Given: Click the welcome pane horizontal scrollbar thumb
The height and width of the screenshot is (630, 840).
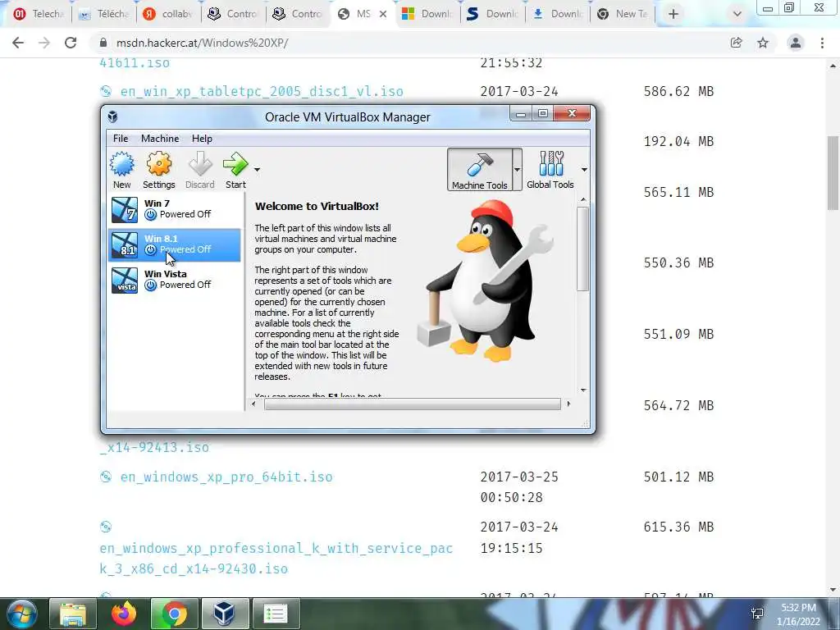Looking at the screenshot, I should (x=412, y=404).
